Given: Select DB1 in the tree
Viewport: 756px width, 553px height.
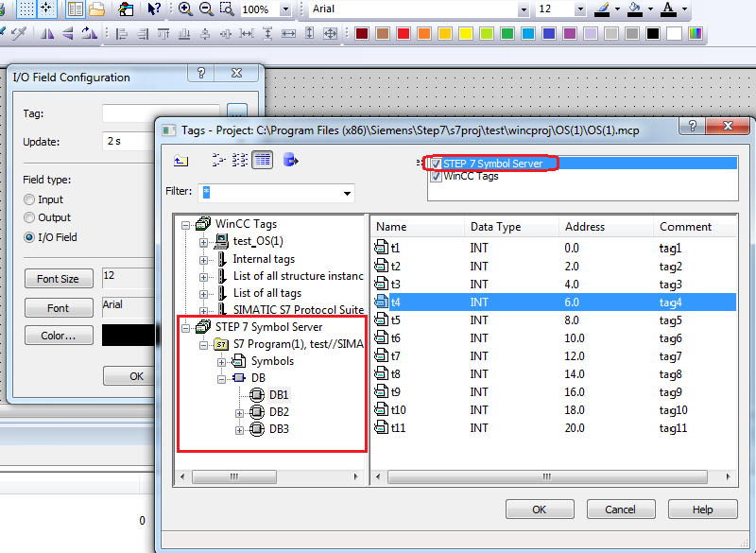Looking at the screenshot, I should point(279,395).
